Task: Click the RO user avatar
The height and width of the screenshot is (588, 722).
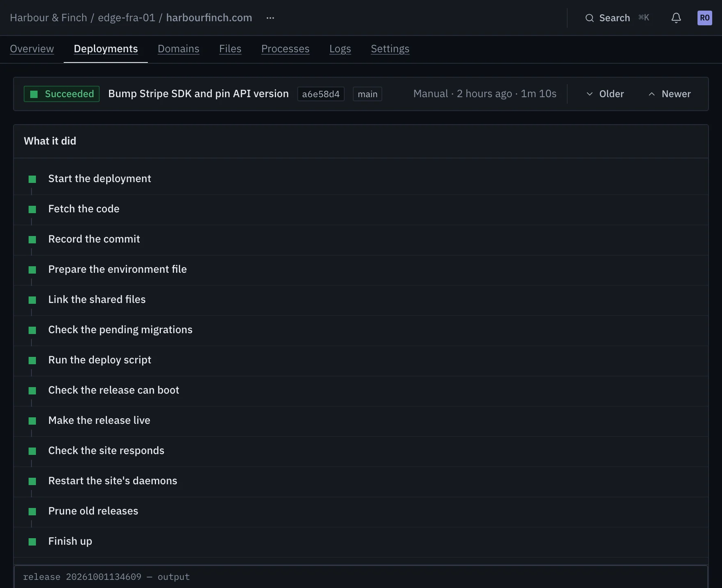Action: pos(705,18)
